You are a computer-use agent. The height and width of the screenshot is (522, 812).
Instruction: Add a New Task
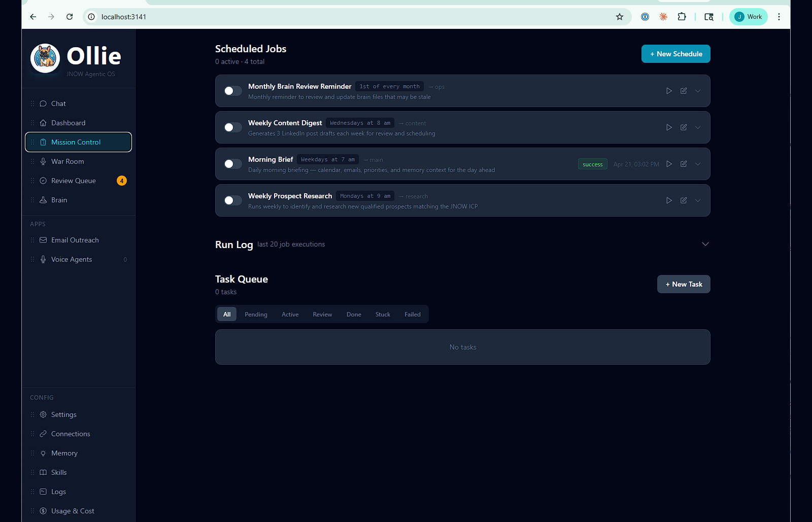pos(684,284)
